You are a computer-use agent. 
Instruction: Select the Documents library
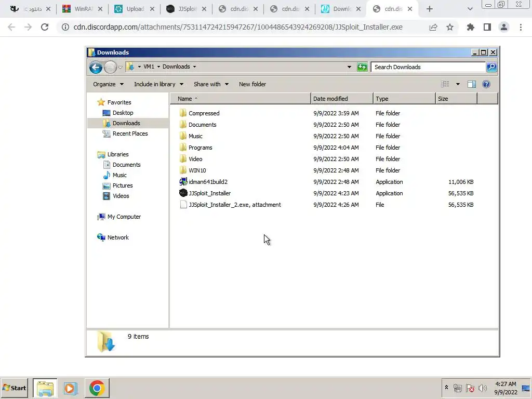(126, 165)
